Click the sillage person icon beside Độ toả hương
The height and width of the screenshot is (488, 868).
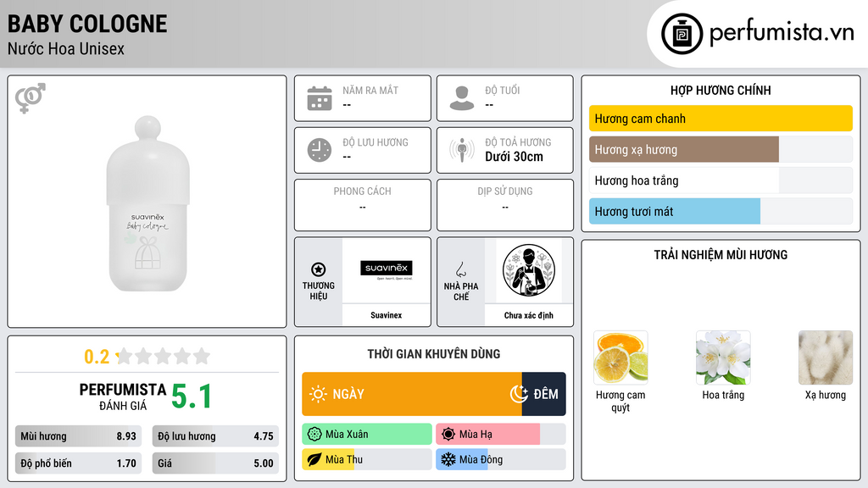pyautogui.click(x=462, y=150)
